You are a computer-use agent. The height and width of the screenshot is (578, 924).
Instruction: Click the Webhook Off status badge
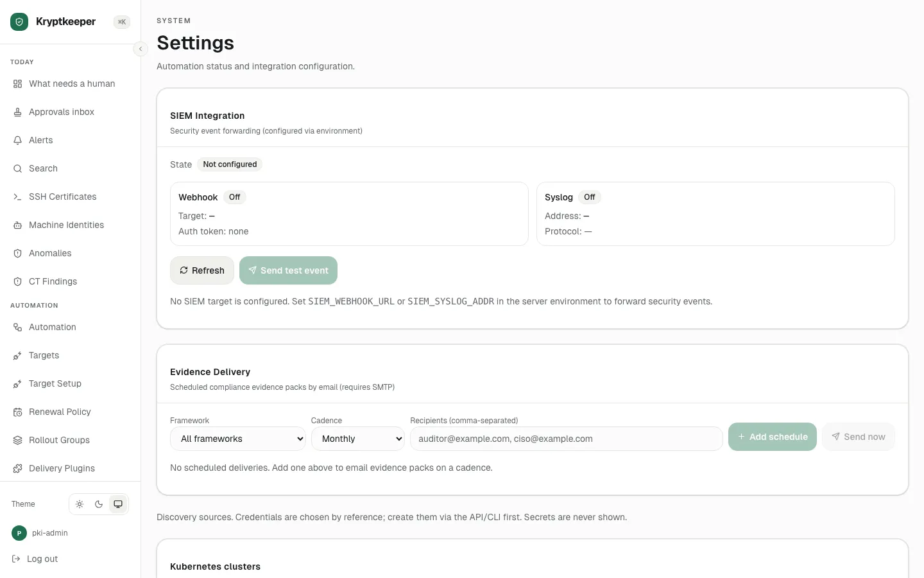pos(235,197)
